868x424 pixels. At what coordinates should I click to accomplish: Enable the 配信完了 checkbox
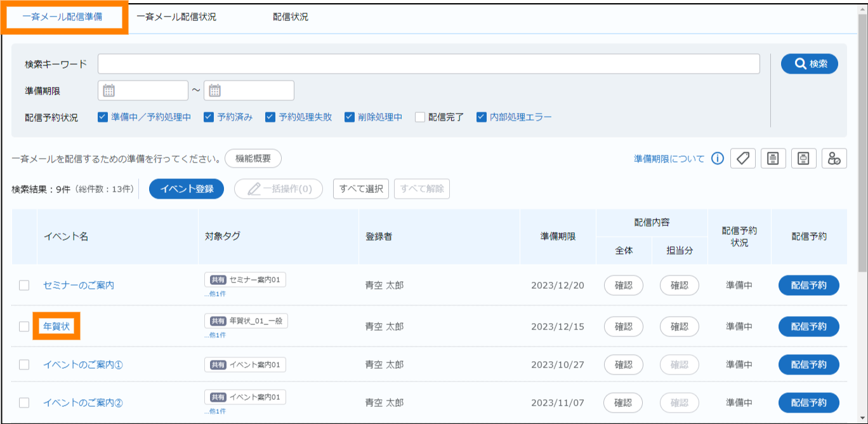point(420,117)
